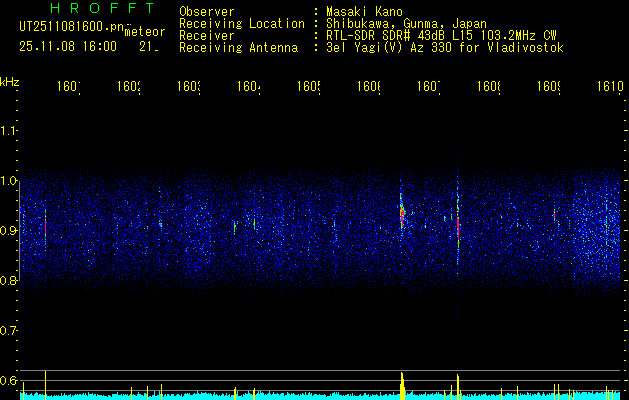Click the Masaki Kano observer name
Image resolution: width=629 pixels, height=400 pixels.
click(x=364, y=11)
